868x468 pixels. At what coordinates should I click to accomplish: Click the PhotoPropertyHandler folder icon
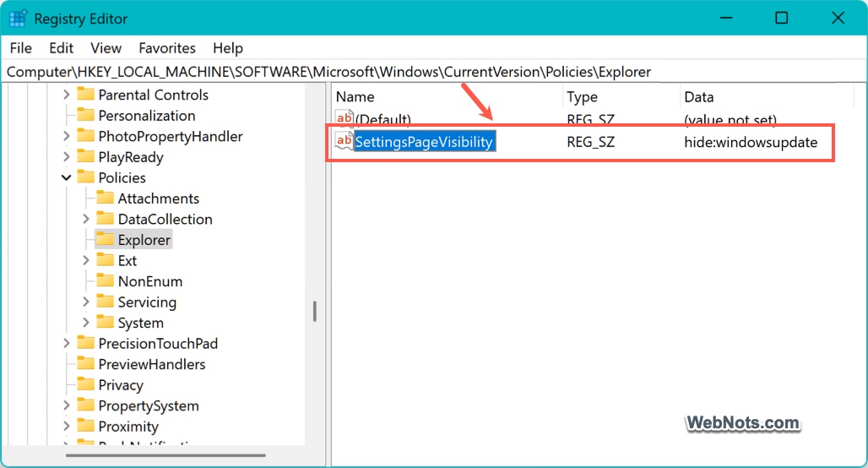pyautogui.click(x=85, y=135)
